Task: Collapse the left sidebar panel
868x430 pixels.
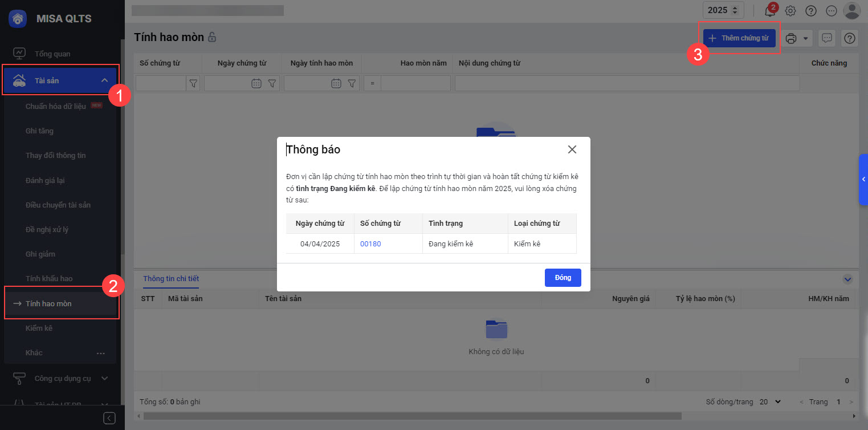Action: click(x=109, y=418)
